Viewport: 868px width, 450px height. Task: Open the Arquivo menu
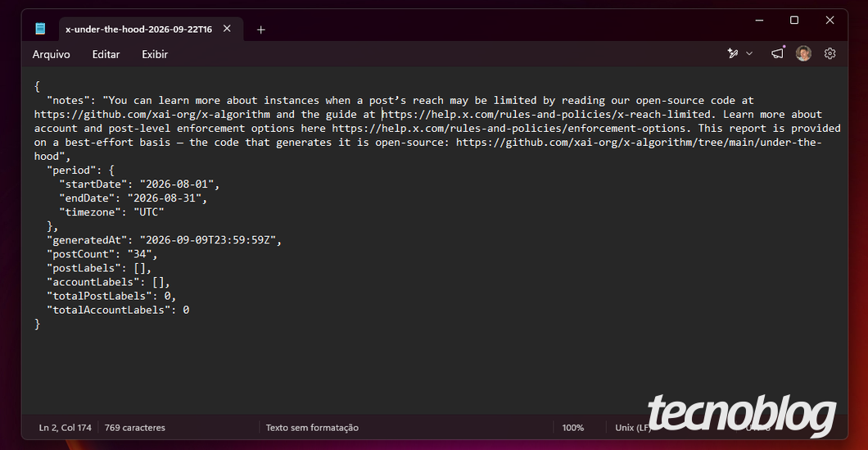51,54
